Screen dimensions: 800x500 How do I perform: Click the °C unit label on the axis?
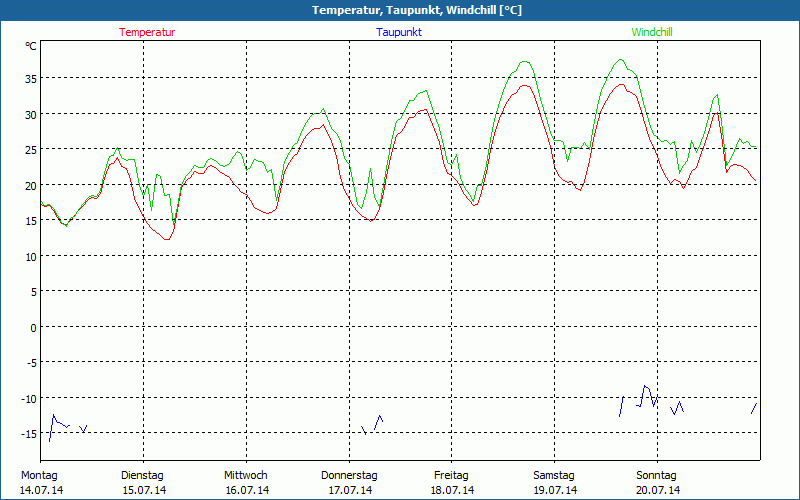click(31, 46)
